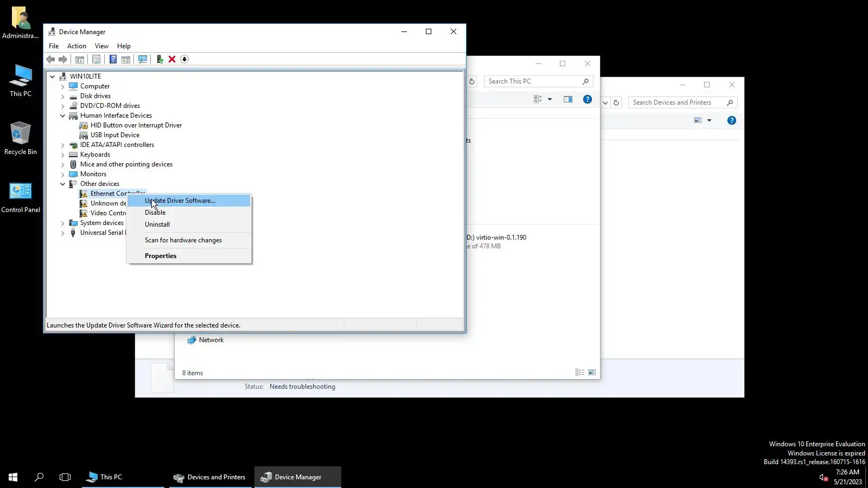Open the Action menu in Device Manager
This screenshot has width=868, height=488.
(x=76, y=46)
